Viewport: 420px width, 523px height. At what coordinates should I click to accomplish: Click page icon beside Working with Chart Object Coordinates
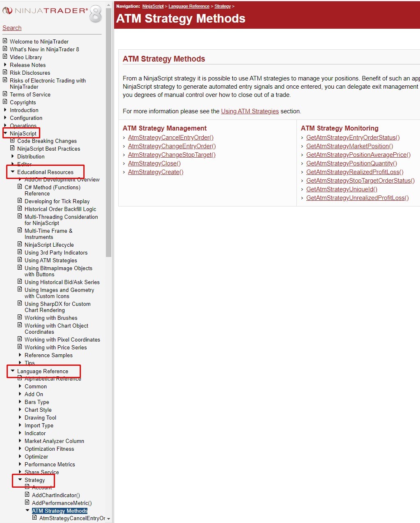[x=20, y=325]
